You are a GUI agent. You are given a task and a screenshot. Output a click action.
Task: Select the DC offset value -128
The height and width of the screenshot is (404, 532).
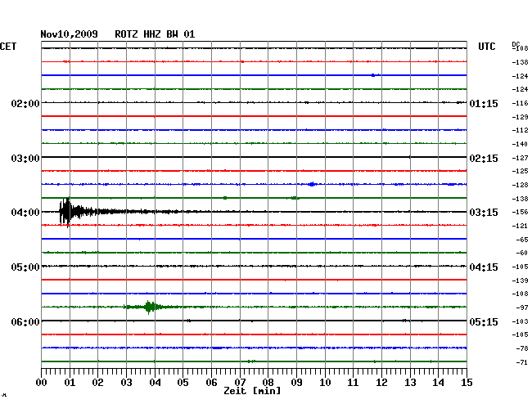pyautogui.click(x=520, y=185)
